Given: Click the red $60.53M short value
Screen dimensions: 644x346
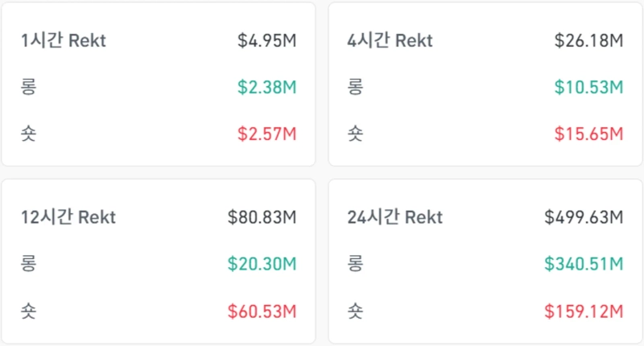Looking at the screenshot, I should [x=262, y=310].
